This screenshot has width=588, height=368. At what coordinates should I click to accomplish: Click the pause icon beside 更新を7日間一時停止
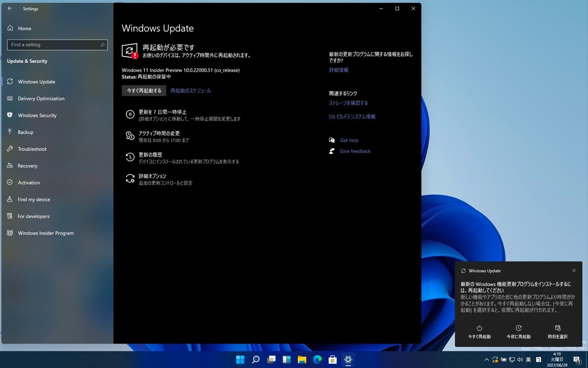point(130,115)
